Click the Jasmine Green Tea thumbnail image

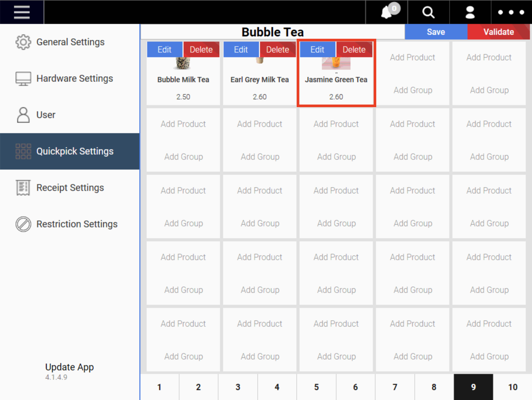[336, 63]
